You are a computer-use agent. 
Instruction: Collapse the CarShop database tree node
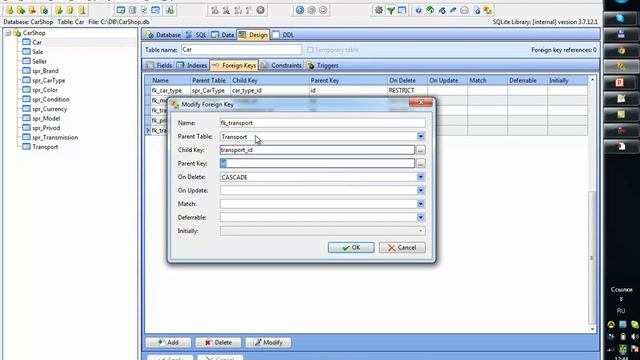coord(8,33)
